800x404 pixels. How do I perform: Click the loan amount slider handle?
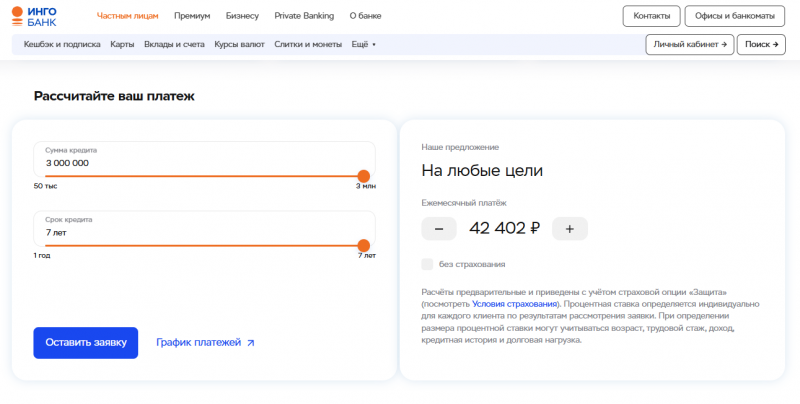coord(364,176)
